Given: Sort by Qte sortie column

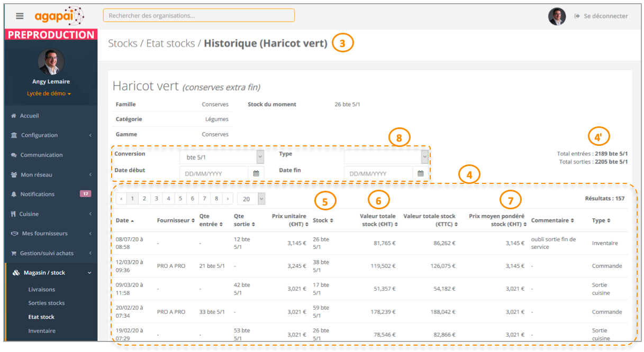Looking at the screenshot, I should tap(243, 220).
